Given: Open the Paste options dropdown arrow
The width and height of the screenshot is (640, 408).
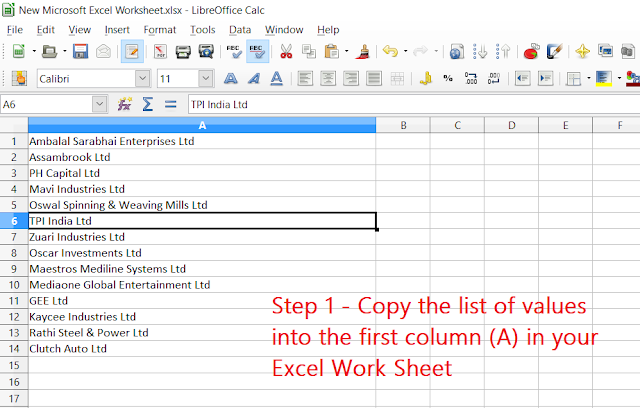Looking at the screenshot, I should pyautogui.click(x=347, y=51).
